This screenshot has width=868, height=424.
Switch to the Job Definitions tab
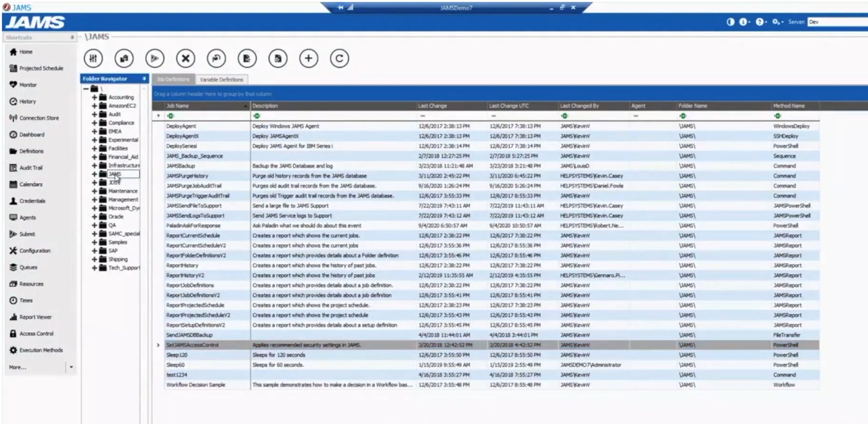point(173,79)
